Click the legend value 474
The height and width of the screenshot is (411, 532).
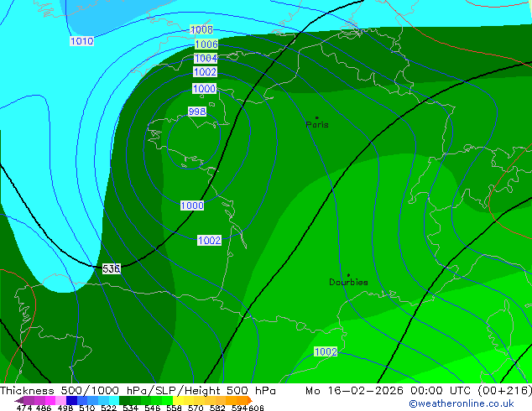24,408
